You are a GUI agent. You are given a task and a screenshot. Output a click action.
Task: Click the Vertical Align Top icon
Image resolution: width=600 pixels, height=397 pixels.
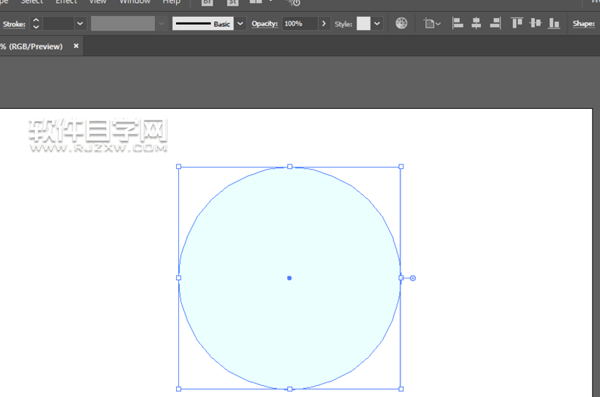click(517, 23)
